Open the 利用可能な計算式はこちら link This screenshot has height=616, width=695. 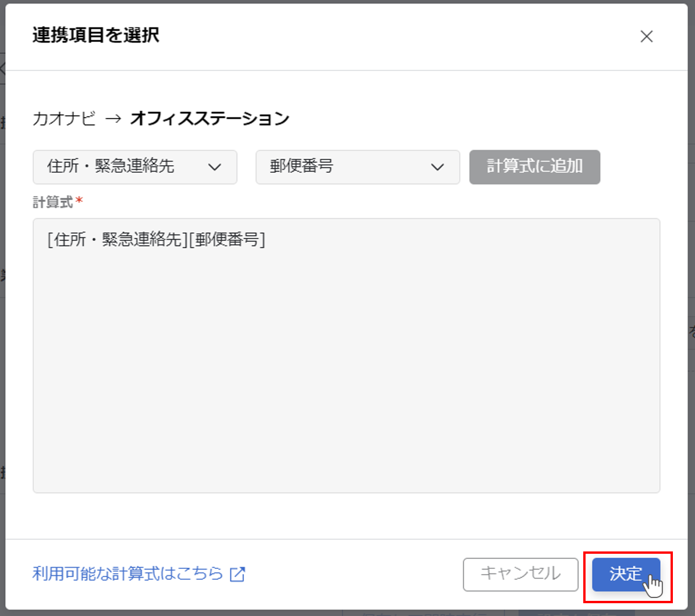click(128, 574)
